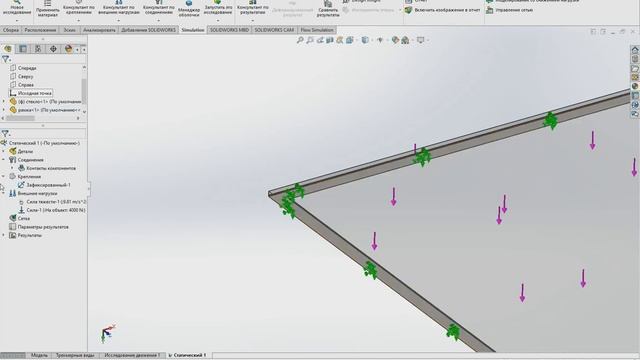Switch to the Расположение tab
The width and height of the screenshot is (640, 360).
point(40,30)
